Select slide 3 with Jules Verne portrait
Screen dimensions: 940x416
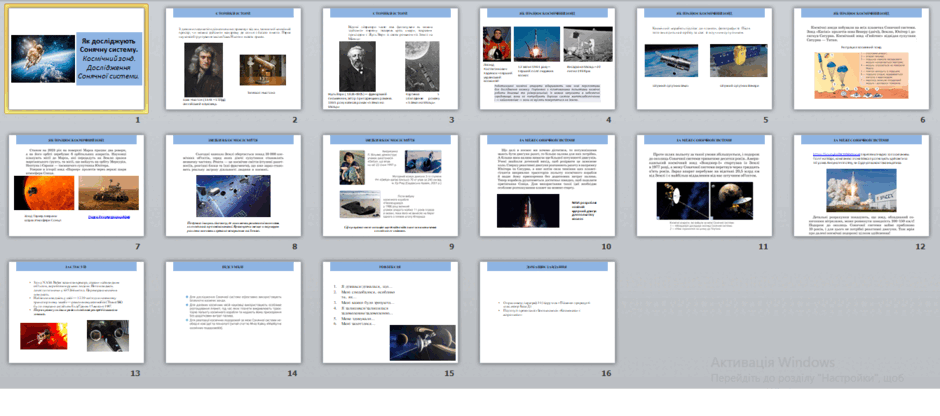390,59
